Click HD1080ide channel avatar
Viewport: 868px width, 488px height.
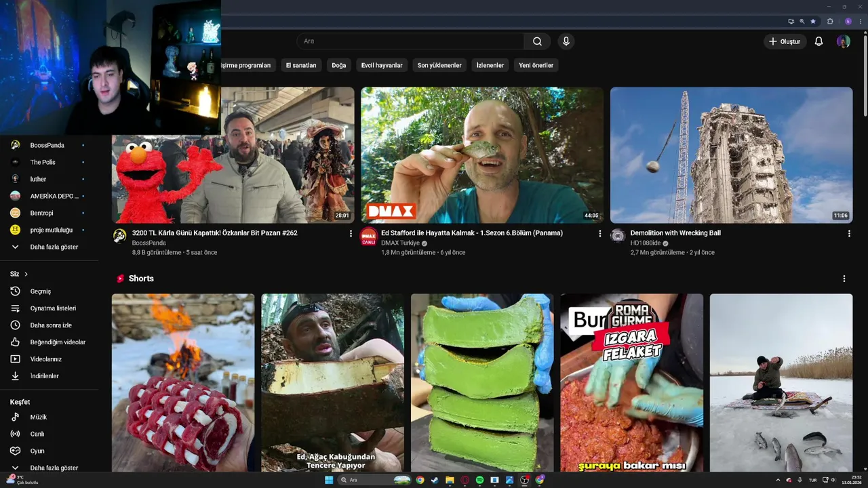click(618, 236)
